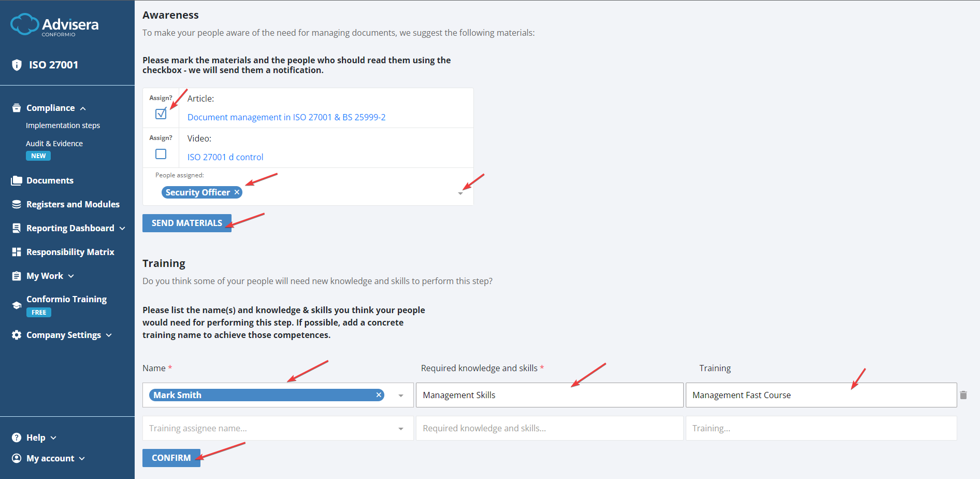Go to Implementation steps

(63, 125)
